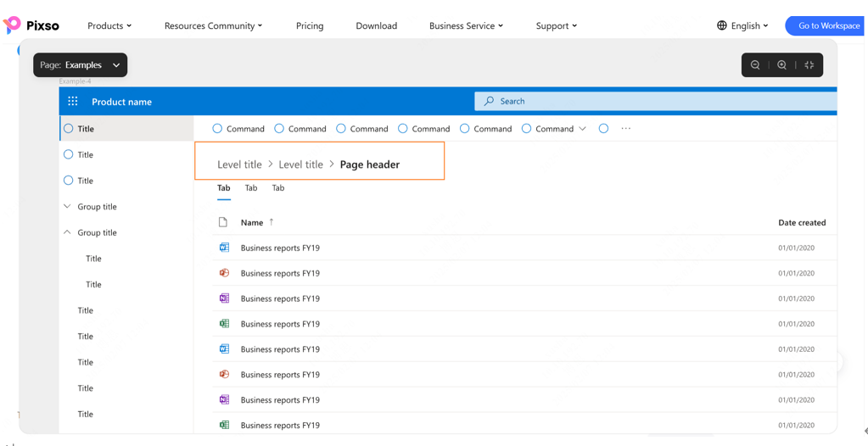Sort by the Name column header
This screenshot has height=446, width=868.
coord(252,222)
